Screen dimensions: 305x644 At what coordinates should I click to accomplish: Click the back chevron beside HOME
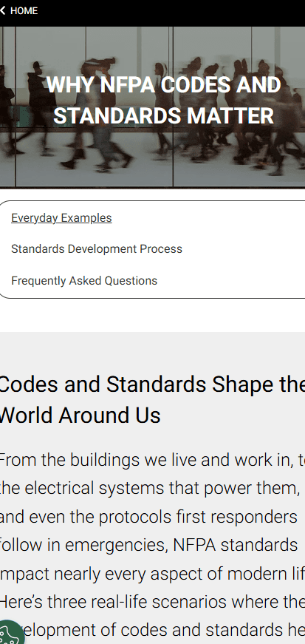[2, 10]
